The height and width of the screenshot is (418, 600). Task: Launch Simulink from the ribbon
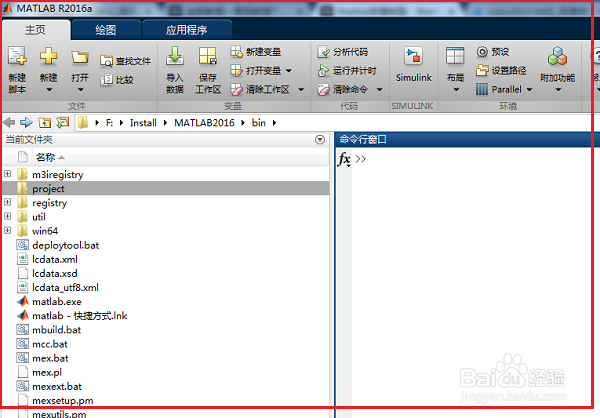(x=414, y=64)
